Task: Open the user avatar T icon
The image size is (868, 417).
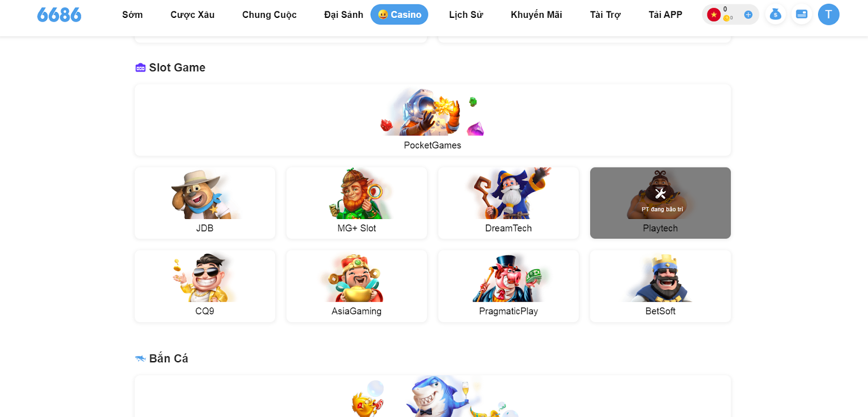Action: 828,15
